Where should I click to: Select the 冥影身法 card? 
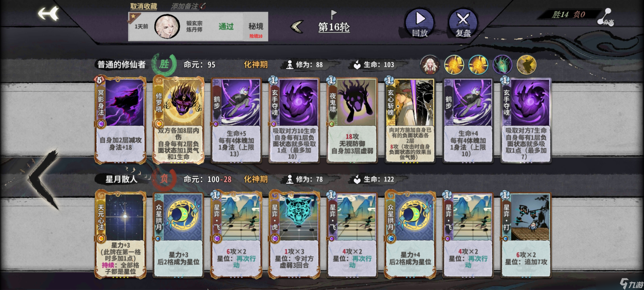click(x=120, y=120)
